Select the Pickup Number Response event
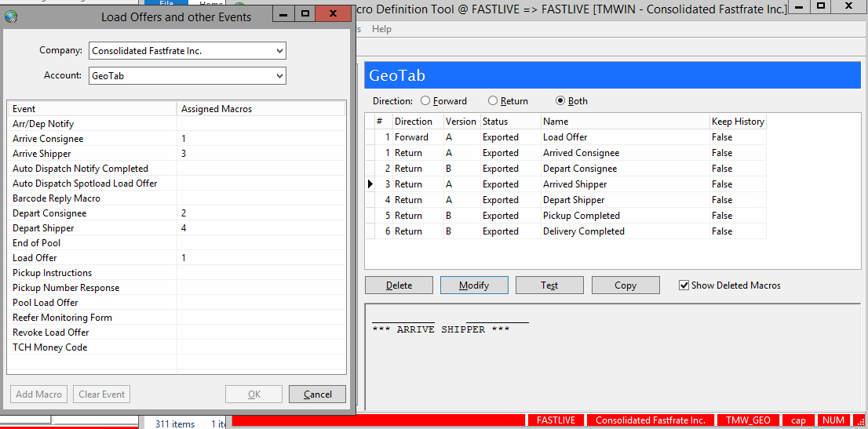The image size is (868, 429). [x=177, y=288]
